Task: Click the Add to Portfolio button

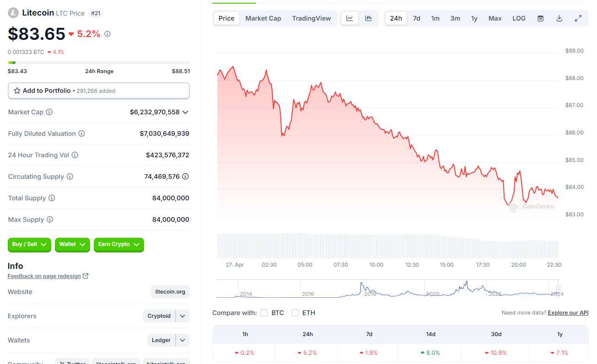Action: pyautogui.click(x=99, y=91)
